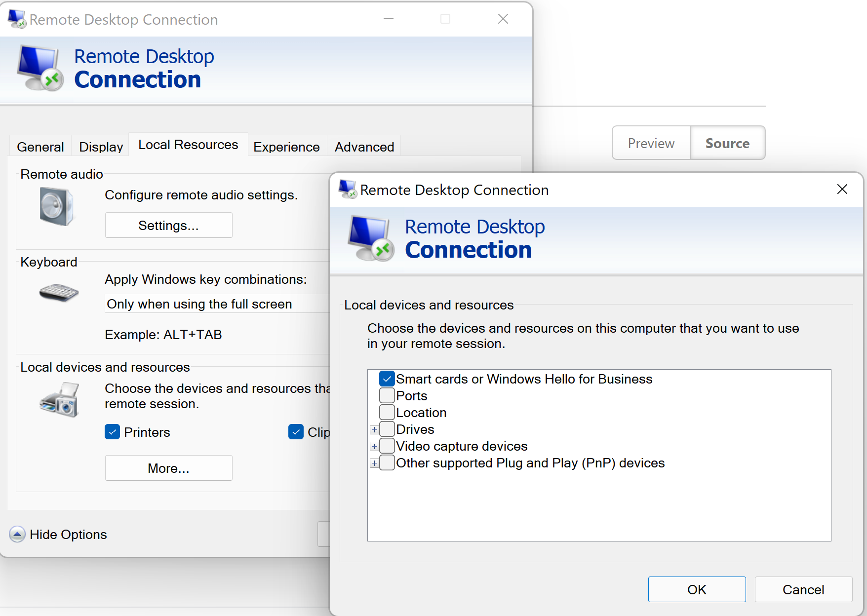867x616 pixels.
Task: Switch to the Preview tab
Action: click(651, 143)
